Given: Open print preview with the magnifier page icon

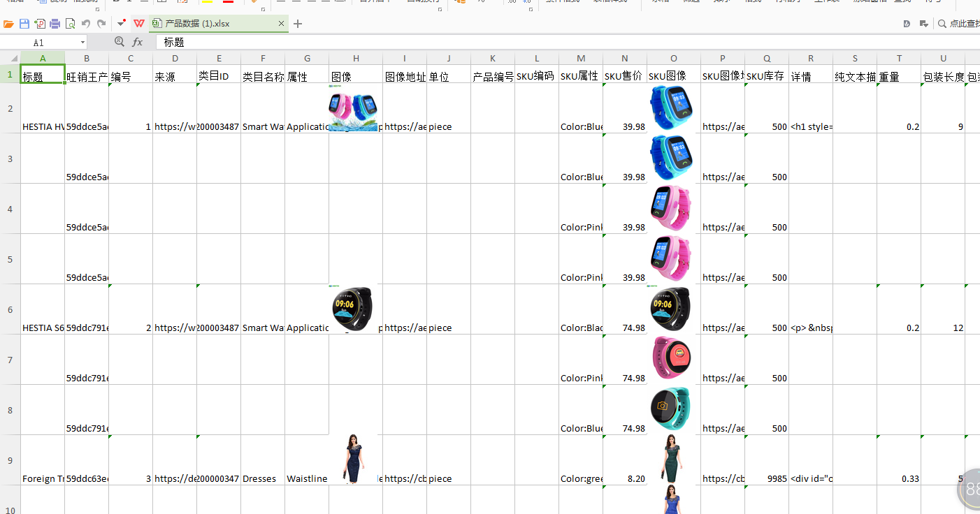Looking at the screenshot, I should [70, 24].
